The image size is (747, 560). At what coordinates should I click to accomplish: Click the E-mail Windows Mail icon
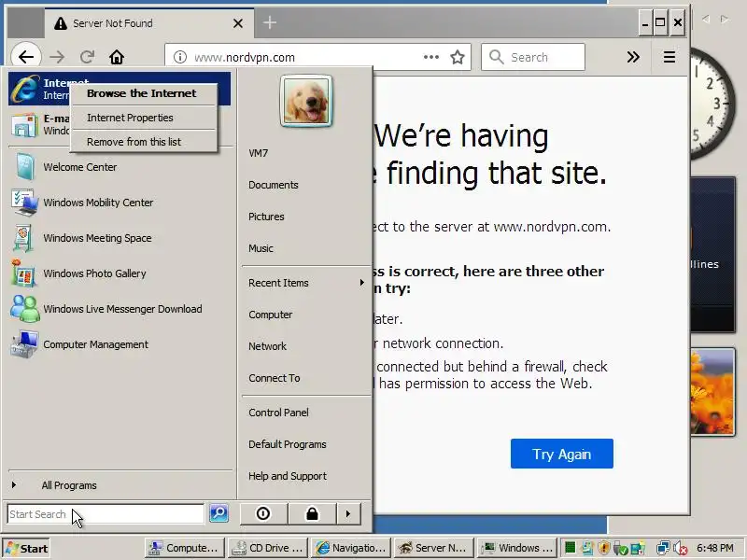(24, 125)
